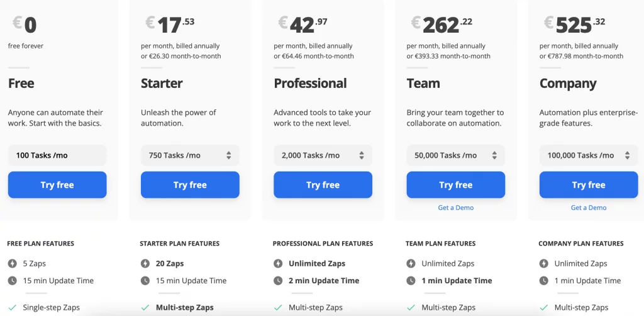Expand the 2,000 Tasks /mo selector

[323, 155]
